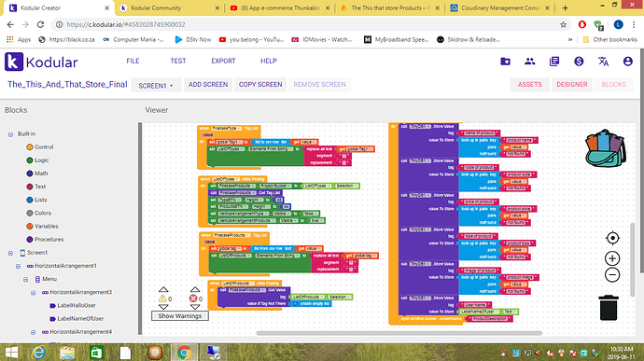Open the EXPORT menu

[223, 61]
